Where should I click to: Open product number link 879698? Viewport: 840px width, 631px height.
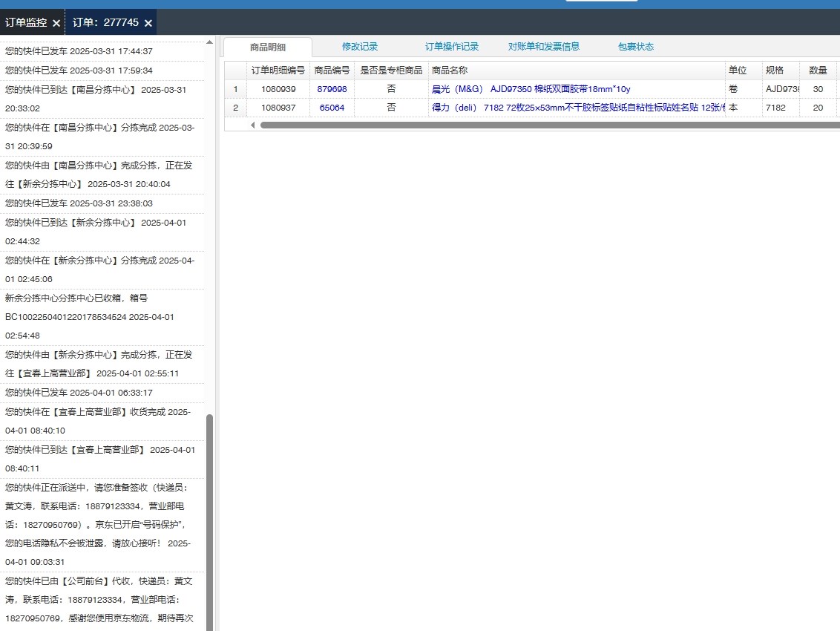(332, 89)
